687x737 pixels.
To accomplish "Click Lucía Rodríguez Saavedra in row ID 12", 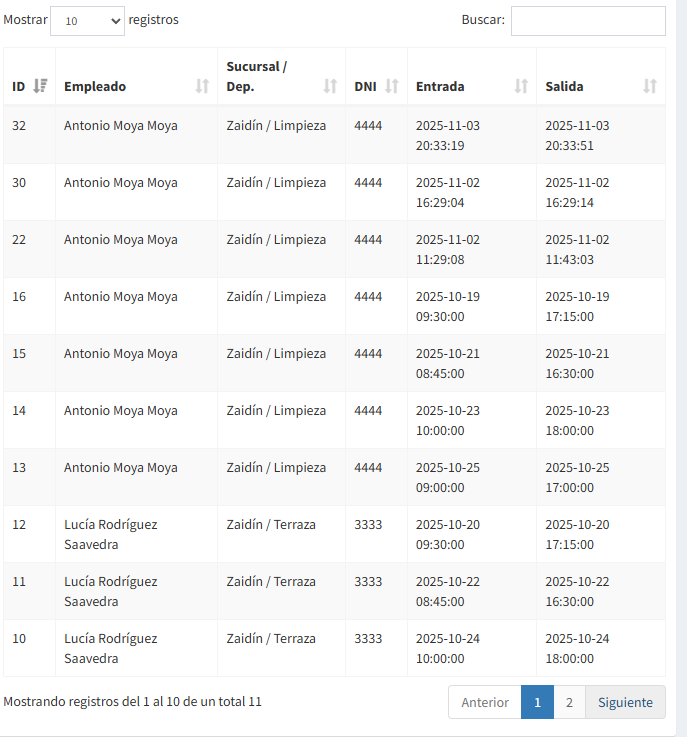I will (x=110, y=534).
